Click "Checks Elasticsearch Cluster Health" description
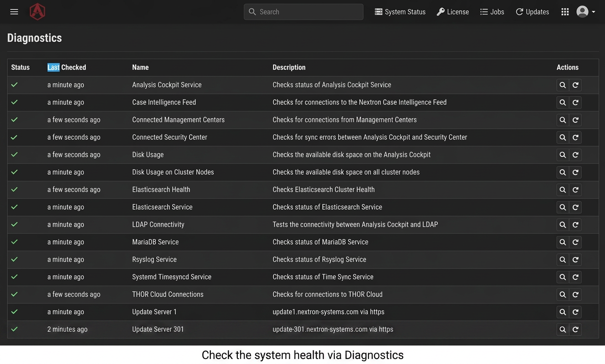This screenshot has width=605, height=364. (x=323, y=190)
